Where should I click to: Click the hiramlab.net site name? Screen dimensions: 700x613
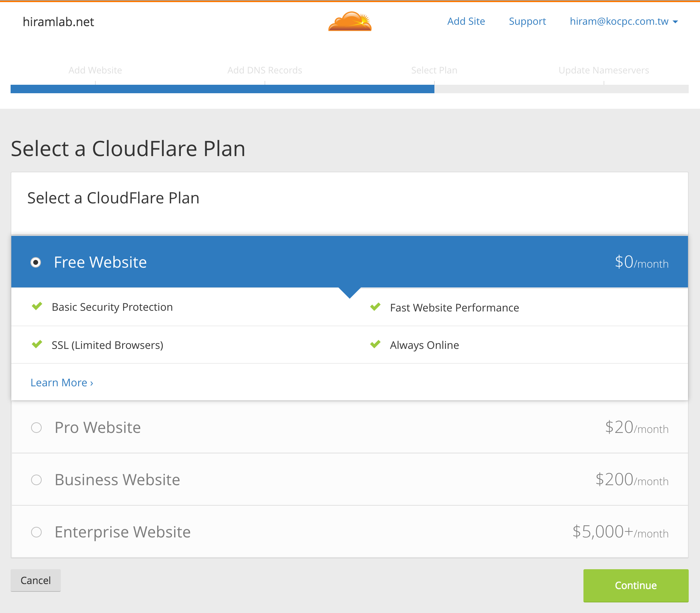(x=58, y=22)
